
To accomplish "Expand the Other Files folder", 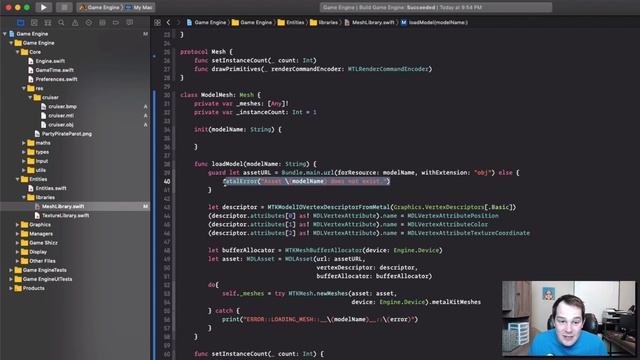I will pyautogui.click(x=18, y=261).
